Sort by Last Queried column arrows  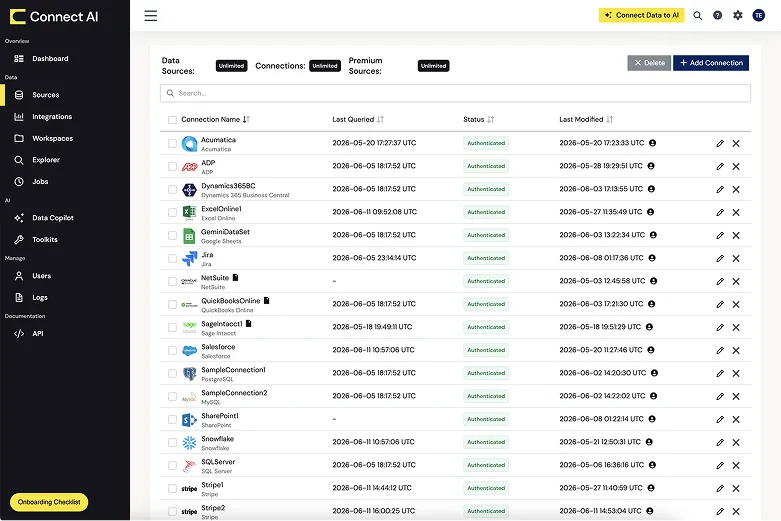click(x=381, y=120)
